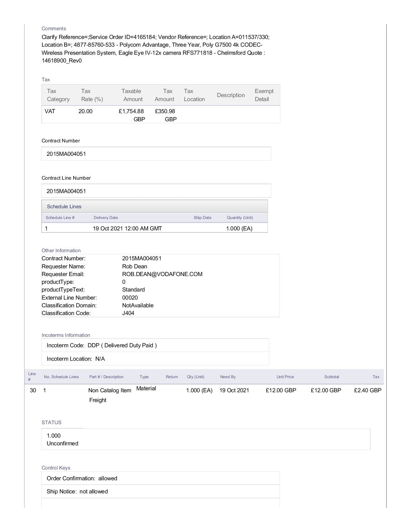Select the Schedule Lines section header

coord(64,207)
